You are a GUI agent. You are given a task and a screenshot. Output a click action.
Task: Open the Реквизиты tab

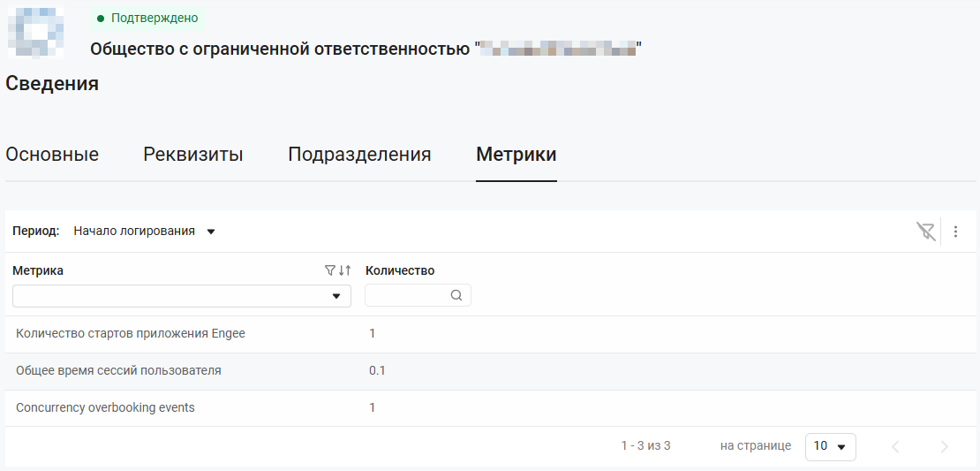(193, 155)
